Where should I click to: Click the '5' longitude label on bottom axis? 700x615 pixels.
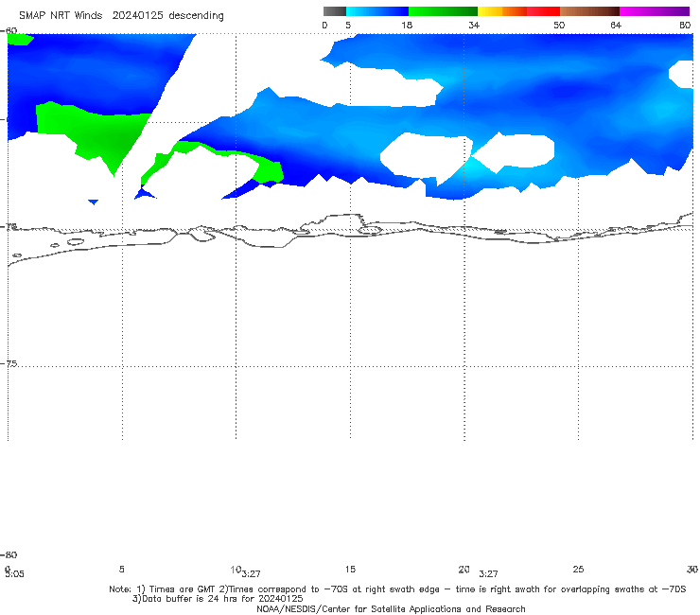[121, 569]
